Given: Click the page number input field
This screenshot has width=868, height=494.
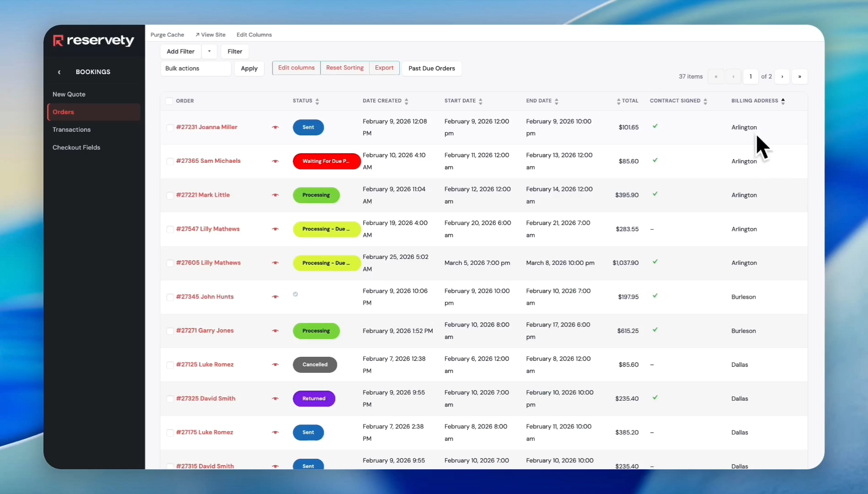Looking at the screenshot, I should coord(750,76).
